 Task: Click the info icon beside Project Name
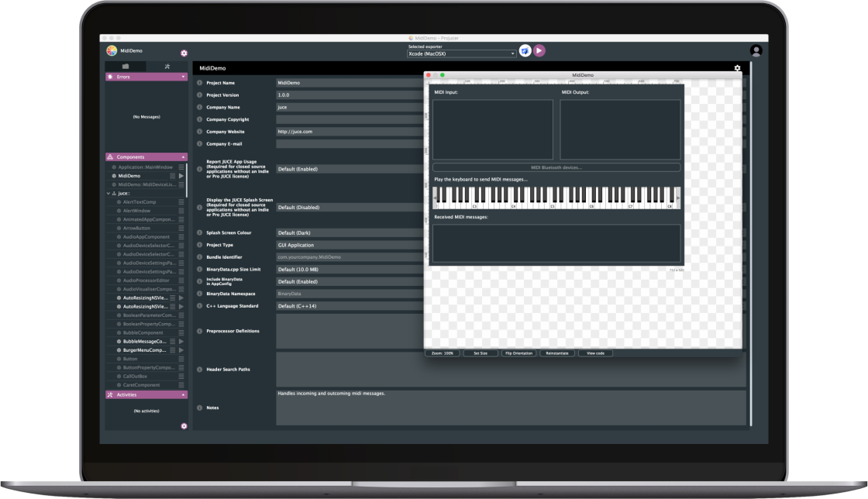[199, 83]
